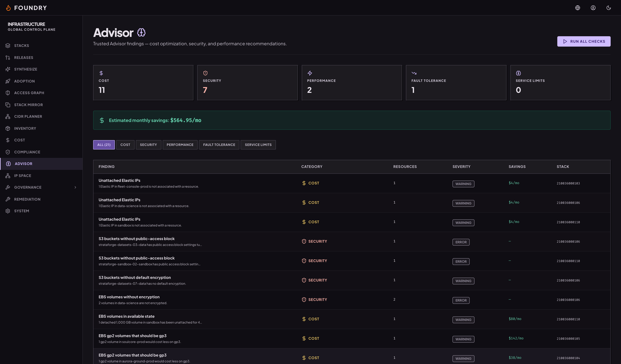Image resolution: width=621 pixels, height=364 pixels.
Task: Click the Inventory box icon
Action: (8, 129)
